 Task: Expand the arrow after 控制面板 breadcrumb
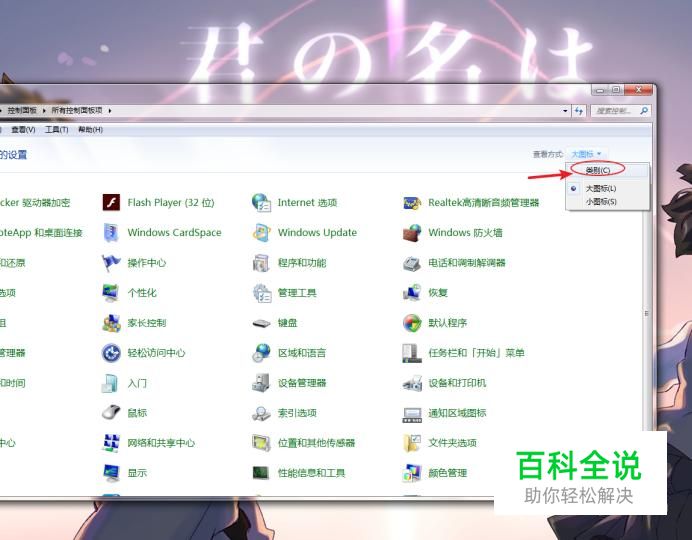(44, 110)
